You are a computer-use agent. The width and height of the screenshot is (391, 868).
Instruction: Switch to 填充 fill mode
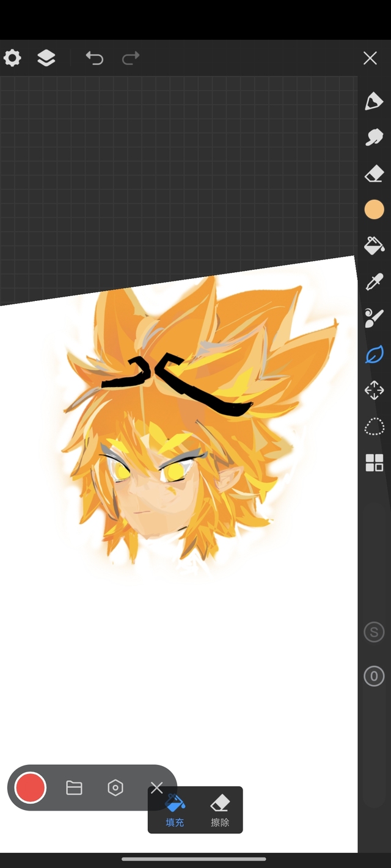(x=175, y=811)
